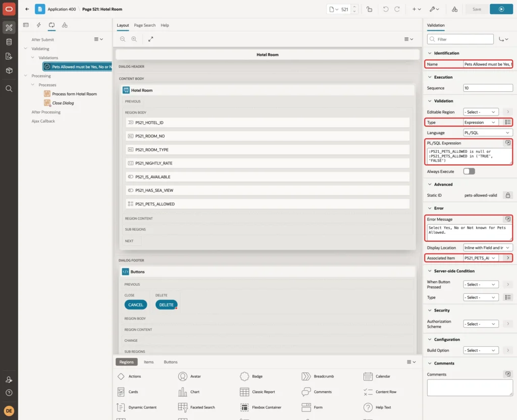Open the Help question mark icon
The width and height of the screenshot is (517, 420).
[x=9, y=393]
